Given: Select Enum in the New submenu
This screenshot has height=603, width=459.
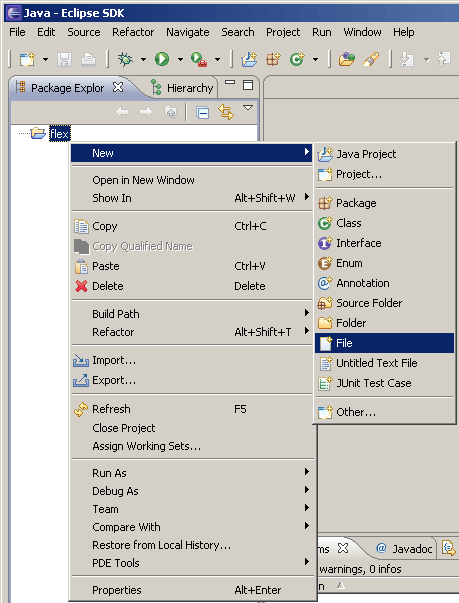Looking at the screenshot, I should point(384,263).
